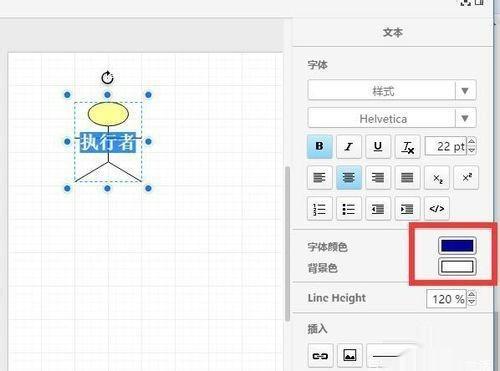Screen dimensions: 500x371
Task: Click the top-middle resize handle
Action: tap(107, 95)
